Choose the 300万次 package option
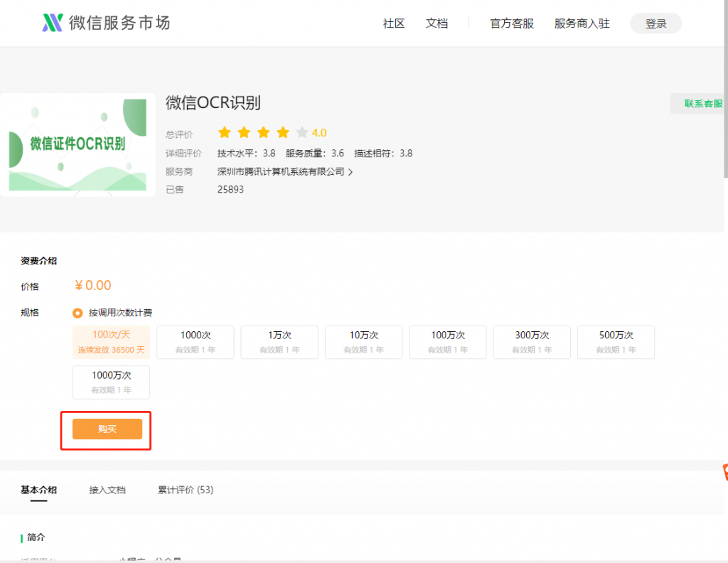The height and width of the screenshot is (563, 728). click(x=532, y=342)
